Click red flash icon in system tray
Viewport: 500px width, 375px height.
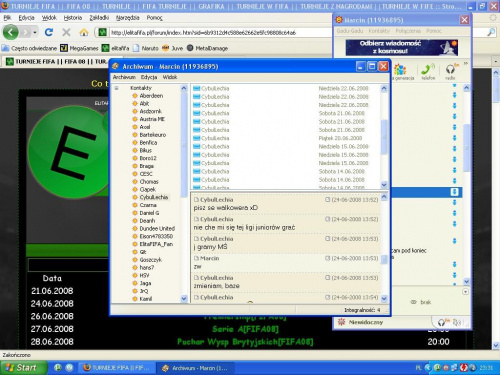(x=463, y=368)
